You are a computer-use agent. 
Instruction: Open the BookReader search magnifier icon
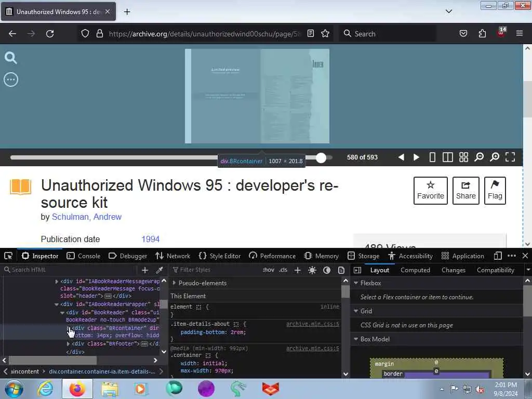pos(10,58)
